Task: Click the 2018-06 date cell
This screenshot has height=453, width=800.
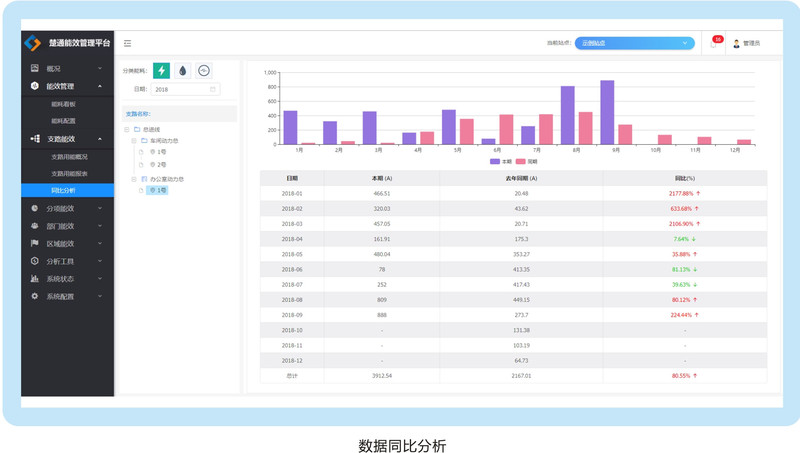Action: pos(292,269)
